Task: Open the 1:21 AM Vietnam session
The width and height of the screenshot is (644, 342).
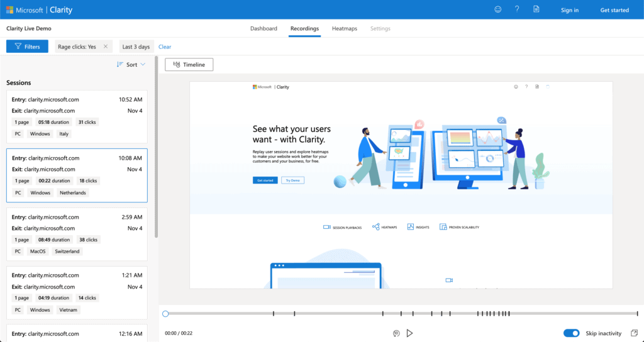Action: point(77,293)
